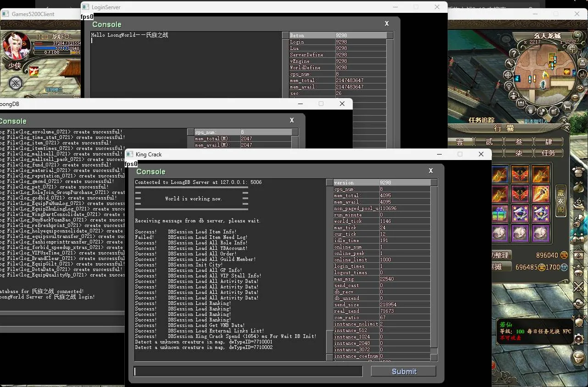Viewport: 588px width, 387px height.
Task: Toggle the checkbox left of cpu_num in LoongDB
Action: pyautogui.click(x=191, y=132)
